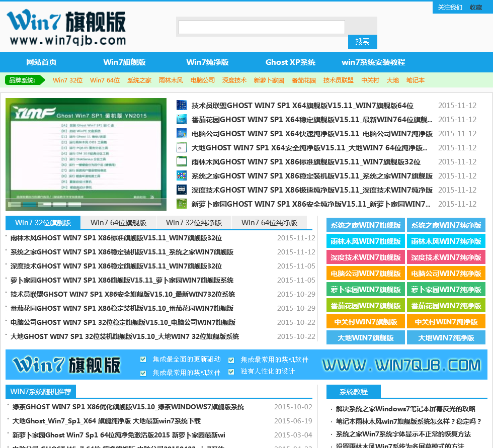The width and height of the screenshot is (493, 448).
Task: Click the 中关村WIN7纯净版 button
Action: (x=446, y=322)
